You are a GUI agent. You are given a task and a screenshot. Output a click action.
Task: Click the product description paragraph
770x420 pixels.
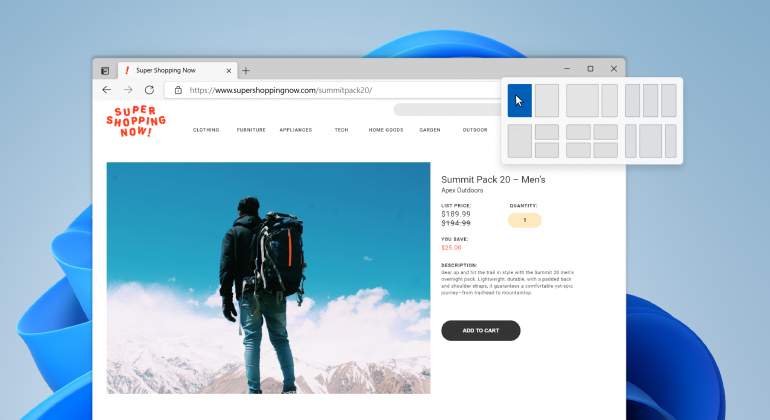[507, 282]
